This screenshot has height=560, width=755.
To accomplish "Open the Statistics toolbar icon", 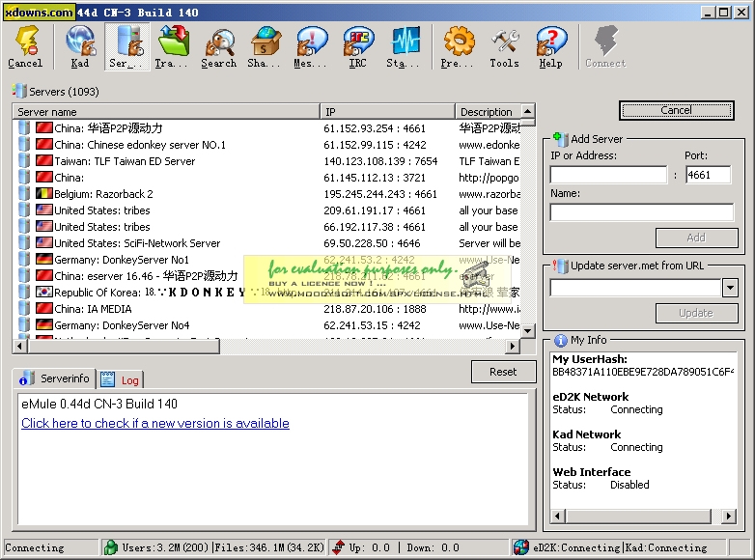I will 404,46.
